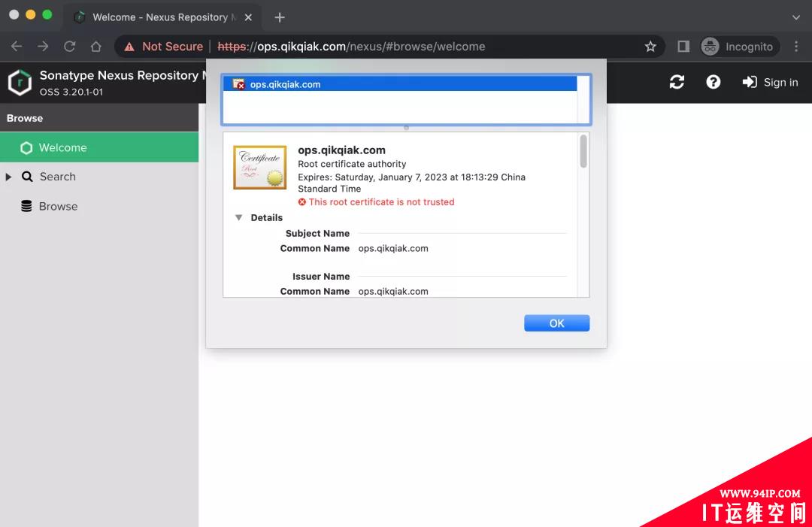The height and width of the screenshot is (527, 812).
Task: Click OK to dismiss the certificate dialog
Action: coord(556,323)
